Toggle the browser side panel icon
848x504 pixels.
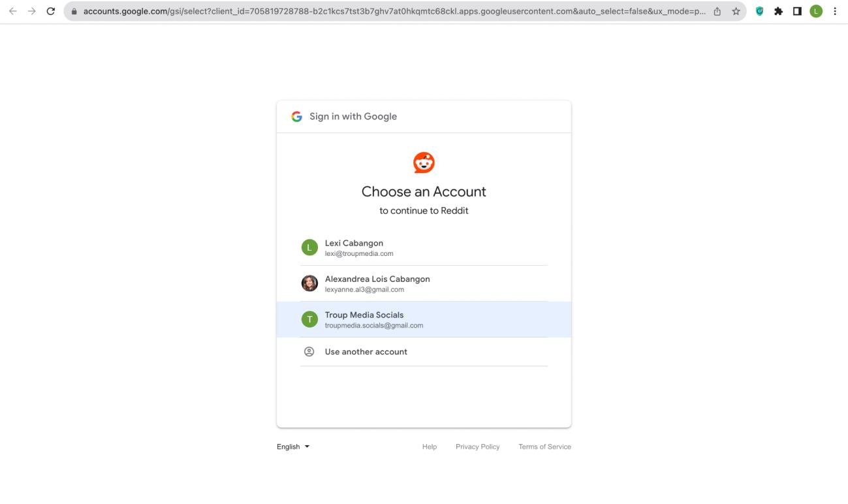797,11
